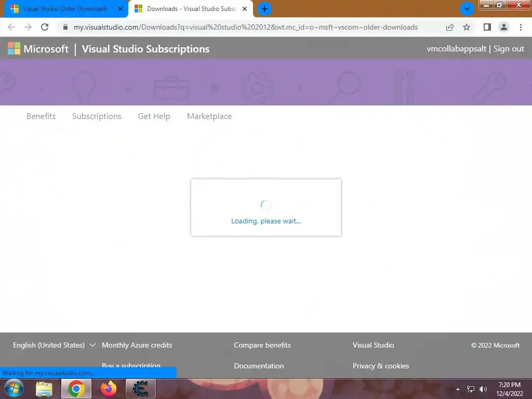532x399 pixels.
Task: Click Privacy & cookies footer link
Action: click(381, 366)
